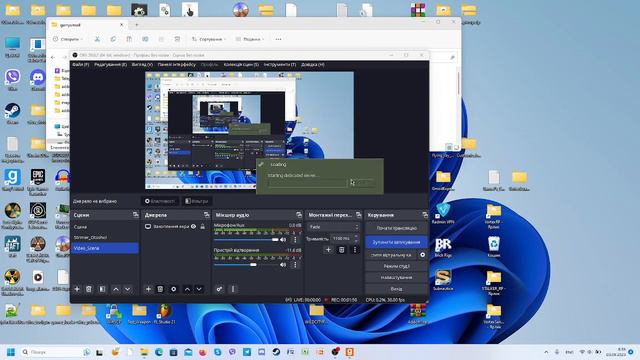Move the selected scene up
Image resolution: width=640 pixels, height=360 pixels.
(116, 289)
